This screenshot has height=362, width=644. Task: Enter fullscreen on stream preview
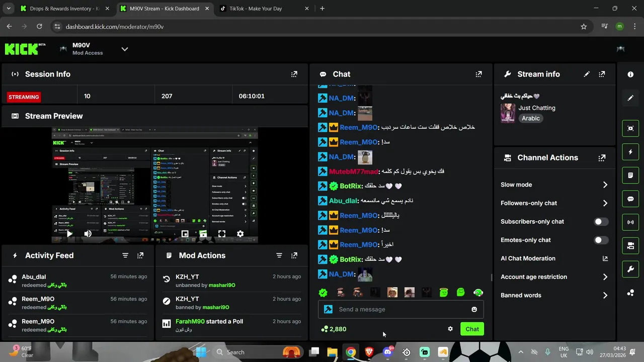click(x=222, y=234)
